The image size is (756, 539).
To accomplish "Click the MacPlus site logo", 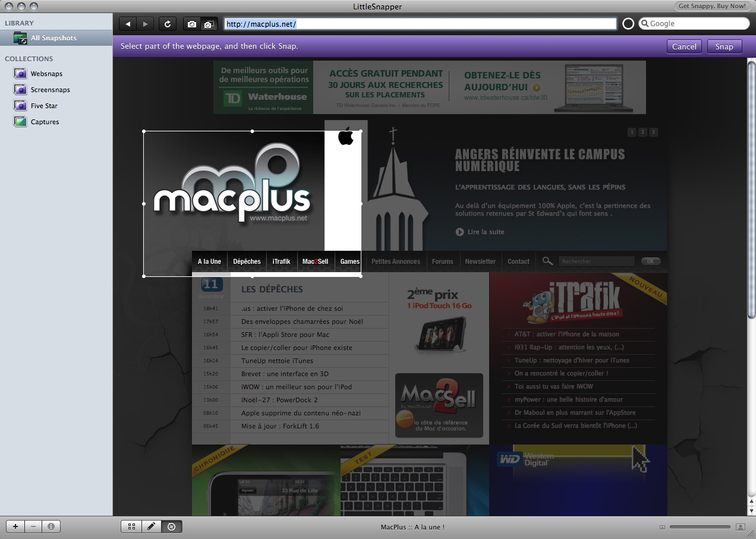I will pyautogui.click(x=232, y=184).
